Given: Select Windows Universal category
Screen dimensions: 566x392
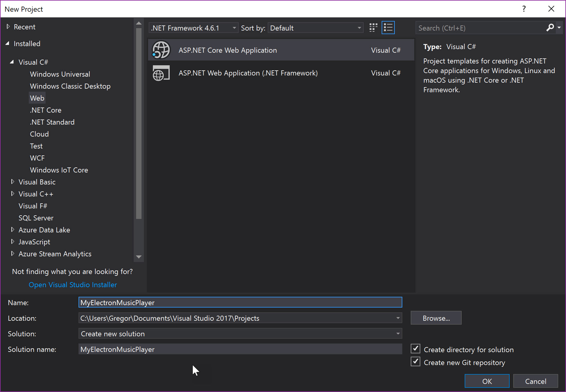Looking at the screenshot, I should 60,74.
